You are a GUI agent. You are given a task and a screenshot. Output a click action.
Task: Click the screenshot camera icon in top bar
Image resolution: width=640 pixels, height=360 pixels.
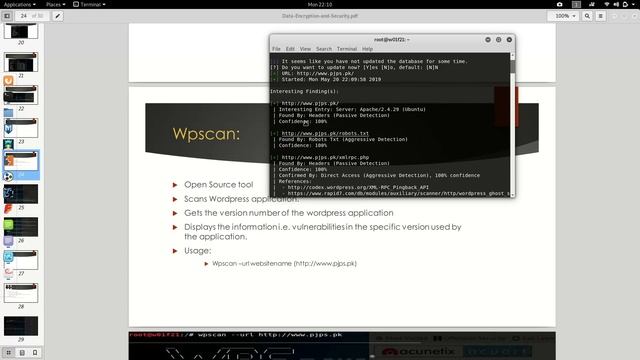tap(560, 4)
